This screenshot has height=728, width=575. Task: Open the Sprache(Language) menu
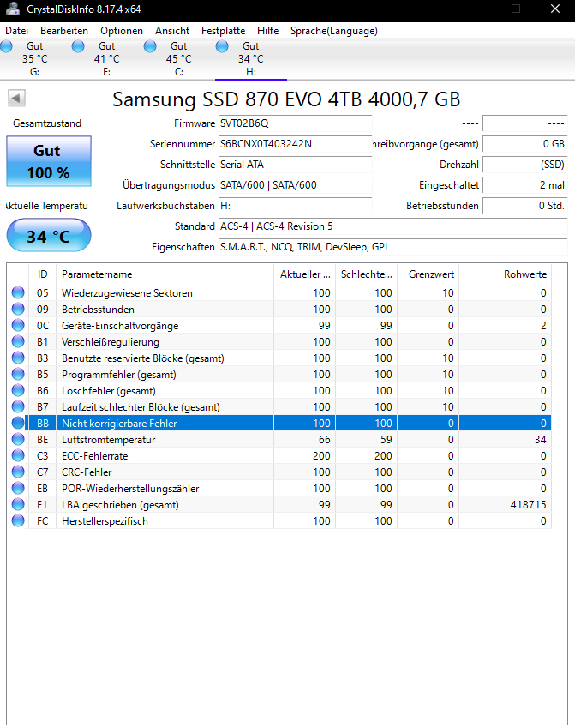[334, 30]
